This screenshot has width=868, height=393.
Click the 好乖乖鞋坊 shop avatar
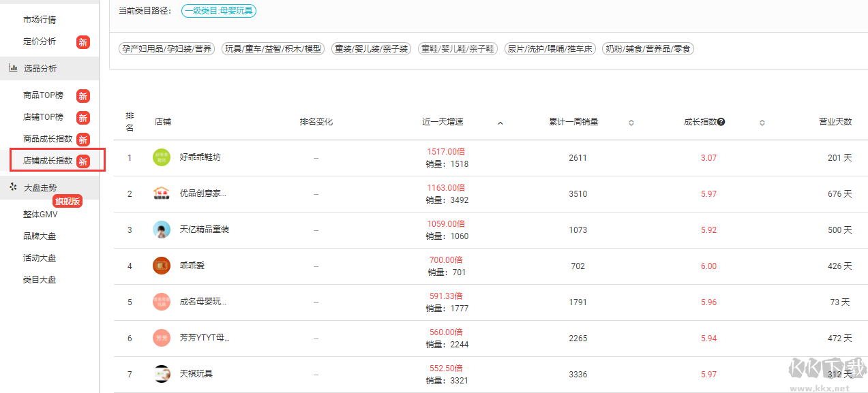[x=162, y=157]
